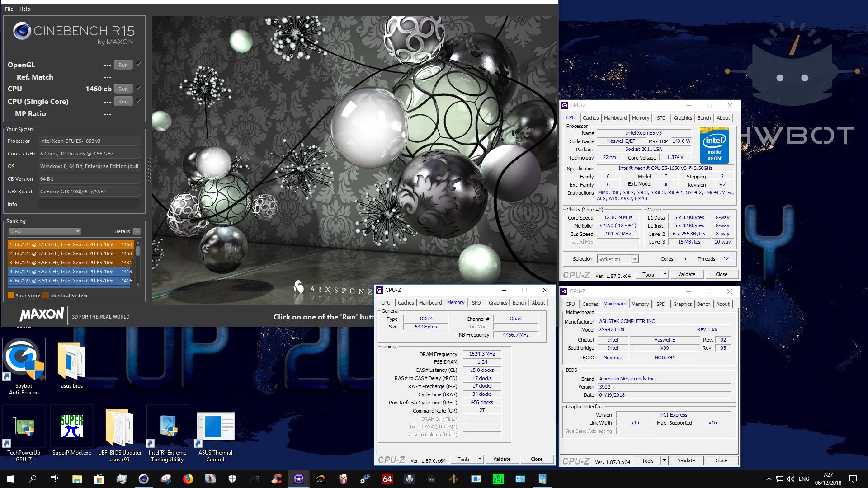Launch the Intel Extreme Tuning Utility shortcut
Screen dimensions: 868x488
167,434
